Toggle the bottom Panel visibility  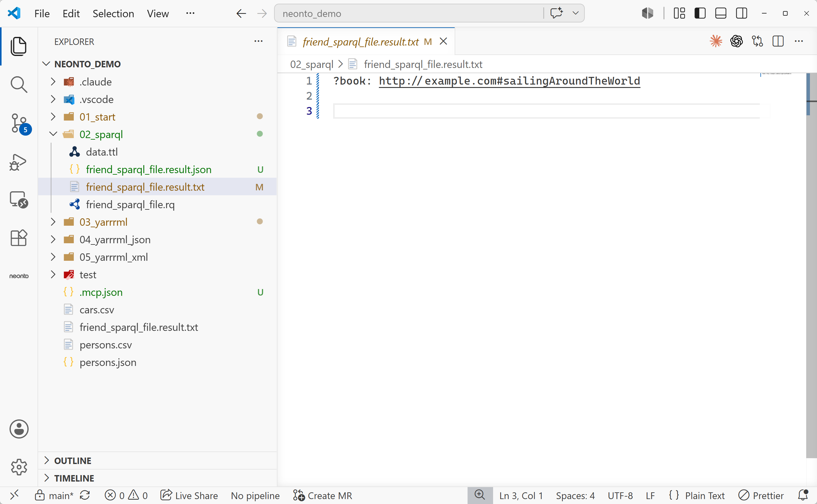(x=721, y=13)
